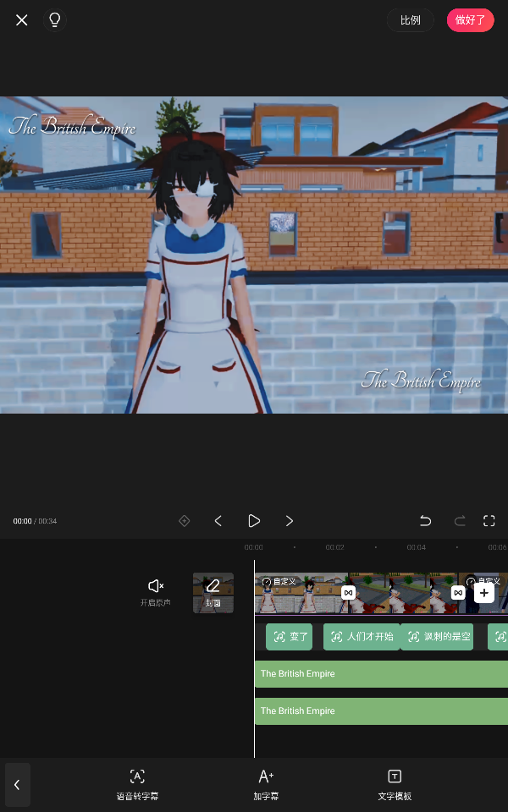Step to the next frame arrow

(290, 520)
